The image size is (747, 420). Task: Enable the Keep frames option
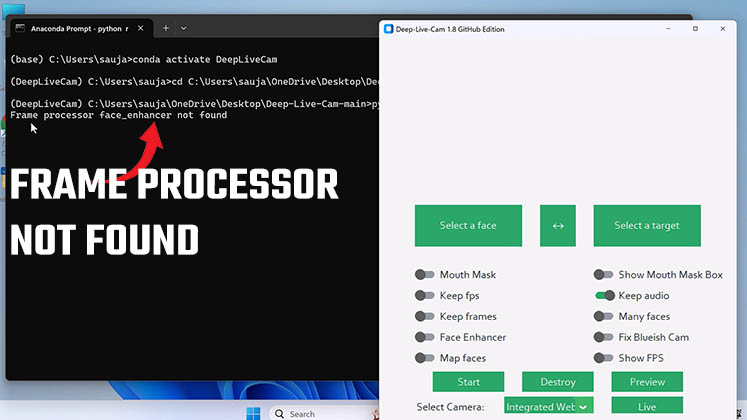pyautogui.click(x=424, y=316)
